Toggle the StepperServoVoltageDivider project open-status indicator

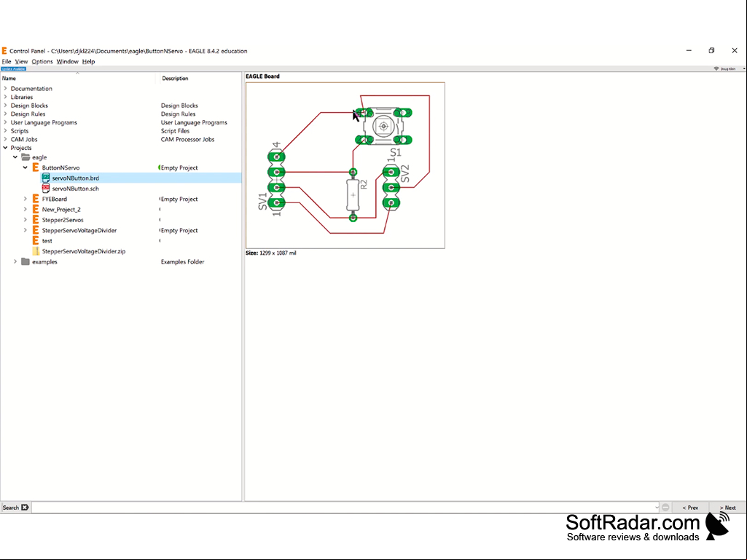[x=160, y=230]
